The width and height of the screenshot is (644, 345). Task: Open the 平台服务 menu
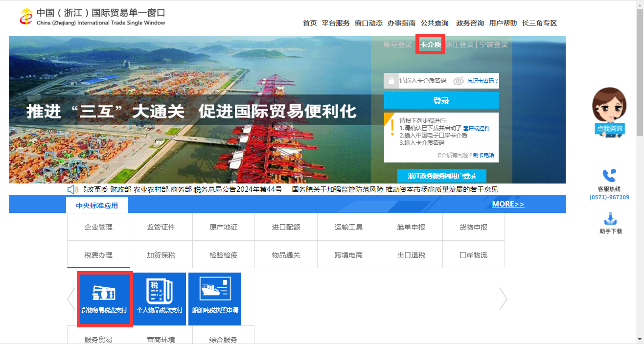tap(336, 23)
